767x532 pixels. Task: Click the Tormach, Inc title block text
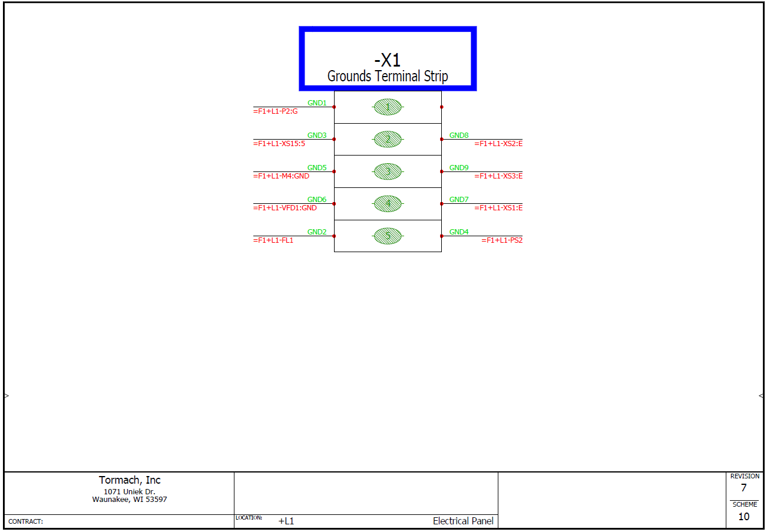point(130,480)
